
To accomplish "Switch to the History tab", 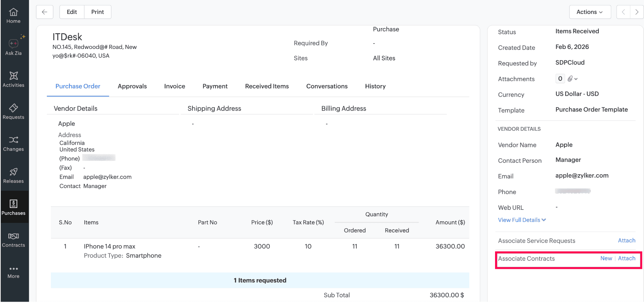I will pyautogui.click(x=375, y=86).
